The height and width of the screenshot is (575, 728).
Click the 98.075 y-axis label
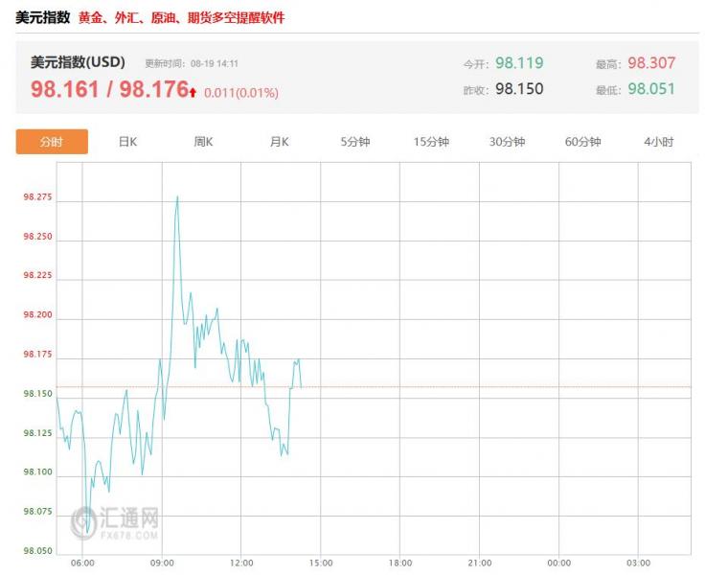pos(38,512)
